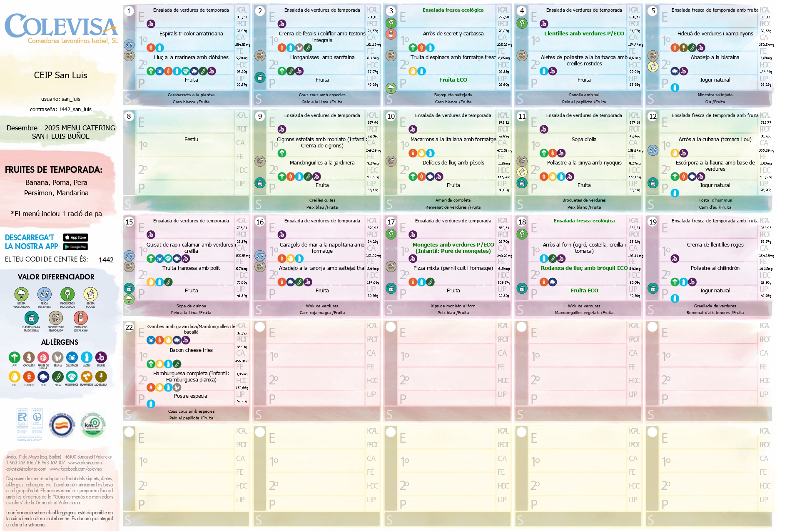The width and height of the screenshot is (812, 531).
Task: Click the Producto Local Km0 legend icon
Action: [81, 318]
